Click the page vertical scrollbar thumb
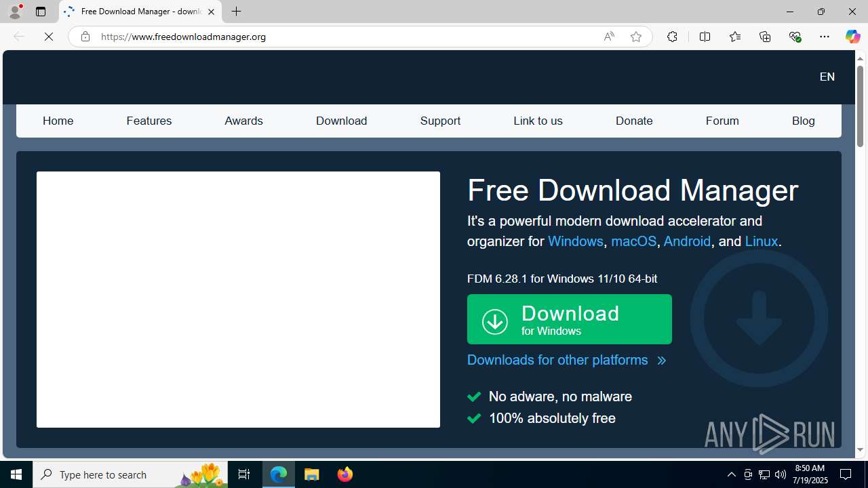The height and width of the screenshot is (488, 868). 860,106
